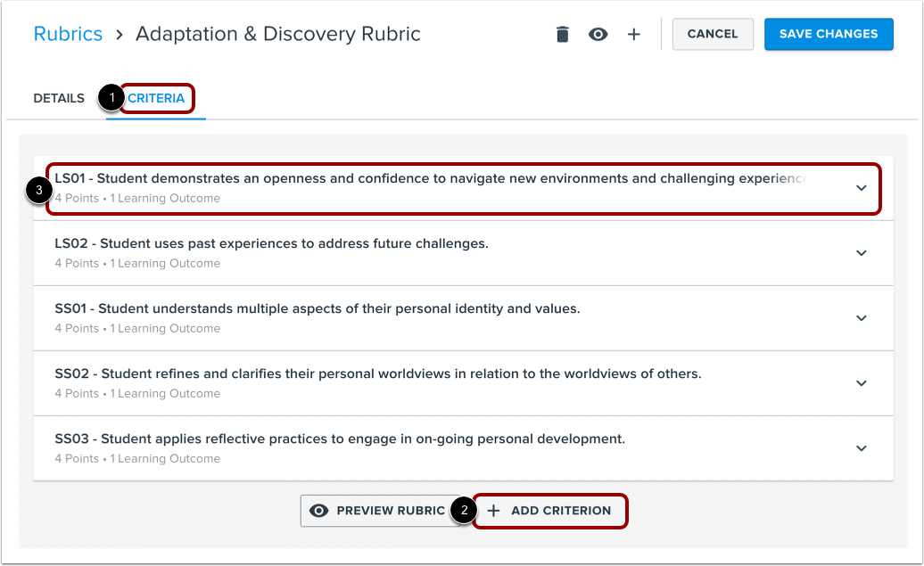Switch to the DETAILS tab
The image size is (924, 566).
(x=59, y=98)
